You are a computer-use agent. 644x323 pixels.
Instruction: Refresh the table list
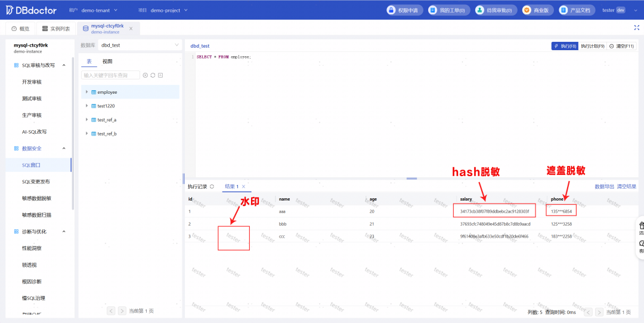153,75
